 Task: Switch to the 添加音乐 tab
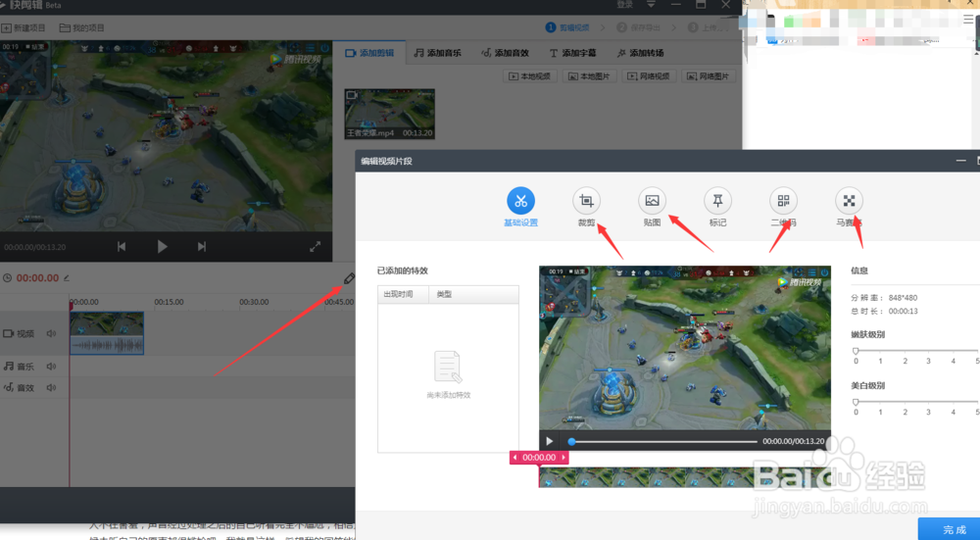437,53
